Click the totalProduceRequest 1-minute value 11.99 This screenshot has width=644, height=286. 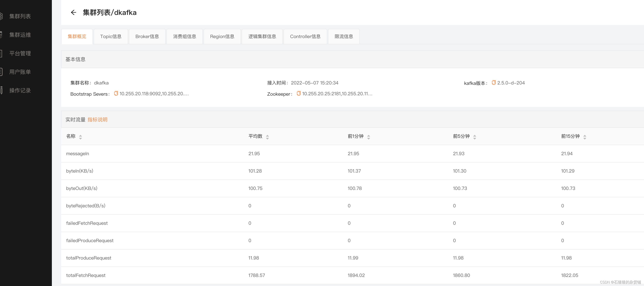pos(353,258)
